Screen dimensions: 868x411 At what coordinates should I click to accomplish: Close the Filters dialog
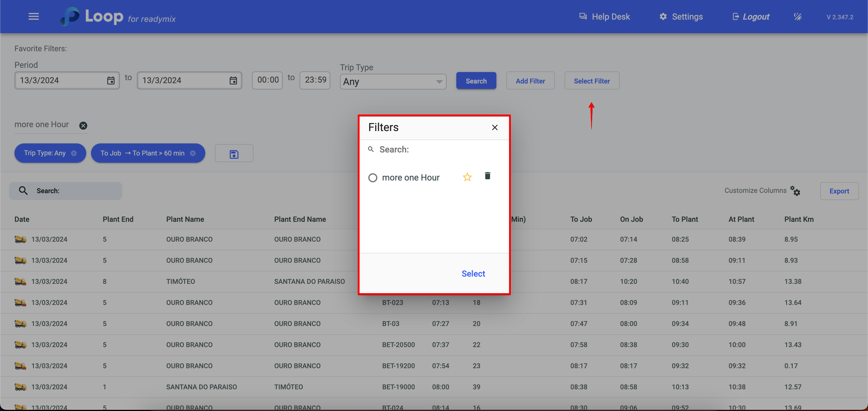click(494, 127)
